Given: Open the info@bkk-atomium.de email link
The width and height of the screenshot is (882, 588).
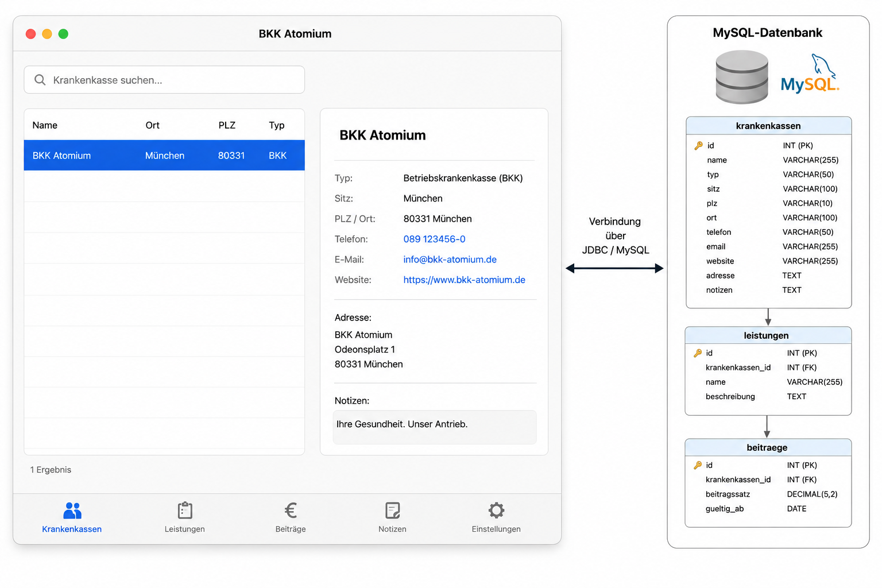Looking at the screenshot, I should 450,260.
